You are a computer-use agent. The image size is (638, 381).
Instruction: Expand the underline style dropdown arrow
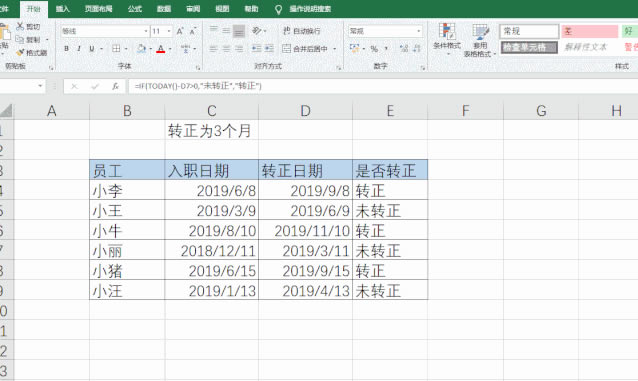(x=101, y=49)
